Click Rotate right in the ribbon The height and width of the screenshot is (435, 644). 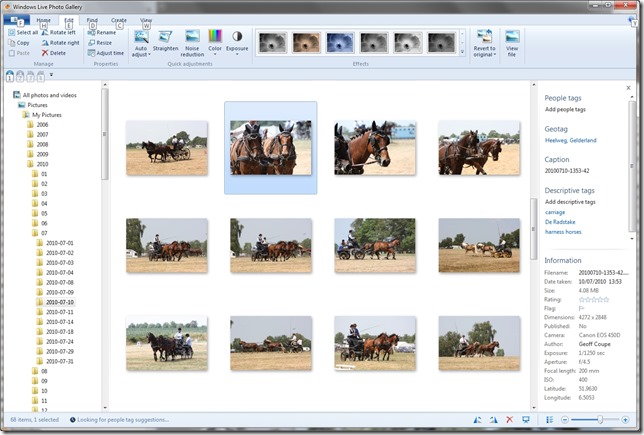click(x=60, y=43)
